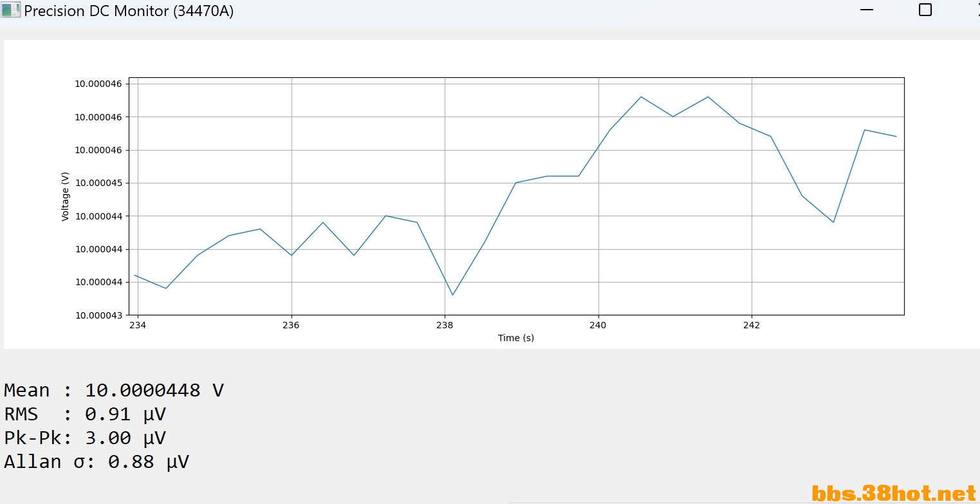The width and height of the screenshot is (980, 504).
Task: Pick the 242 tick label on the time axis
Action: click(752, 325)
